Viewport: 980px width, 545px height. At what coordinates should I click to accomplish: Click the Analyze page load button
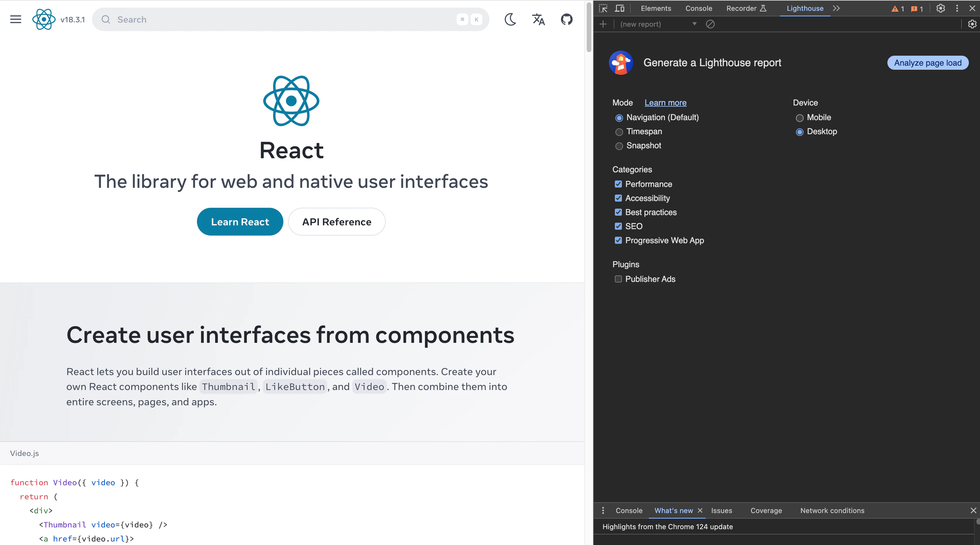tap(928, 63)
